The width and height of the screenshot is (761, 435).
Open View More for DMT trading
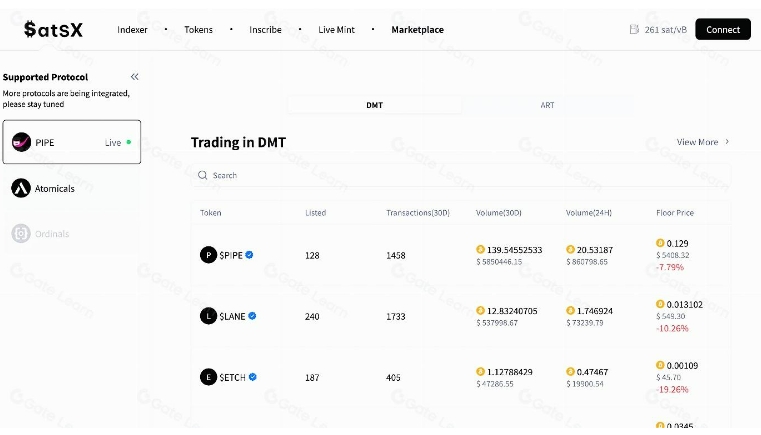(703, 142)
